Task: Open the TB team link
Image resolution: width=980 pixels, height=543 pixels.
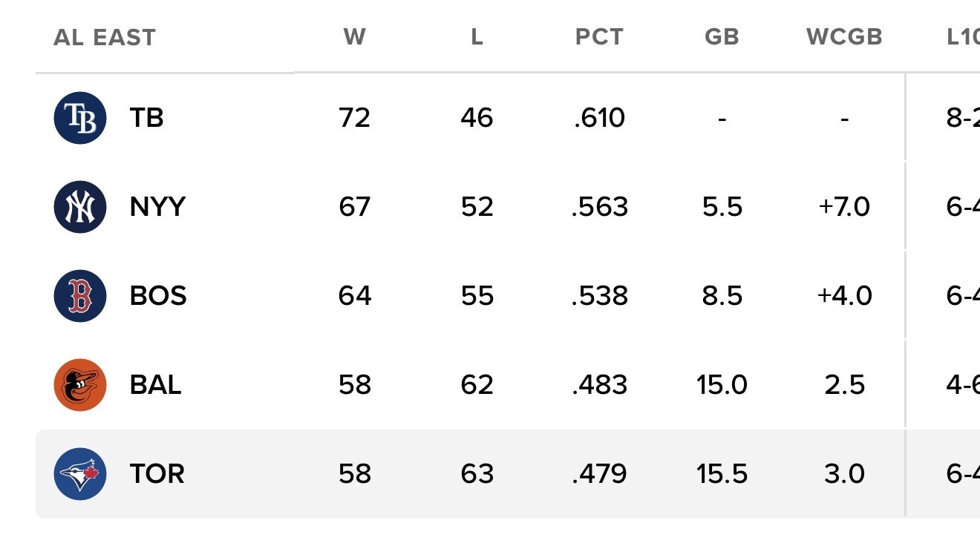Action: [146, 118]
